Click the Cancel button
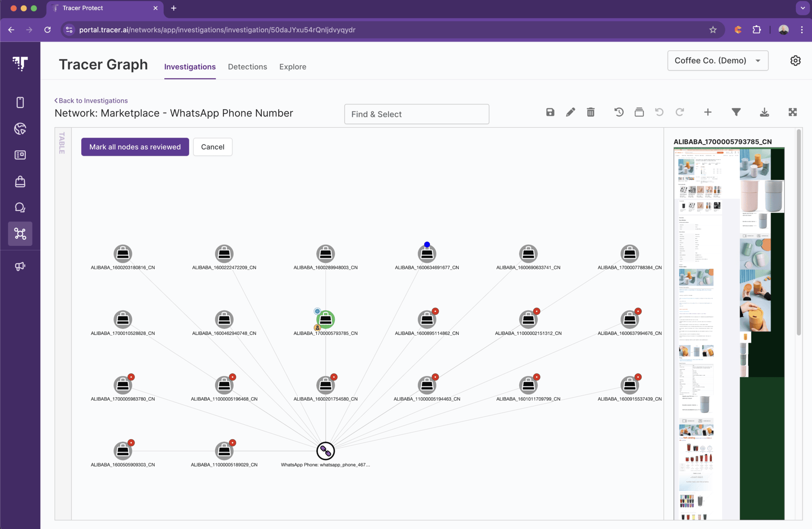Image resolution: width=812 pixels, height=529 pixels. [x=212, y=147]
